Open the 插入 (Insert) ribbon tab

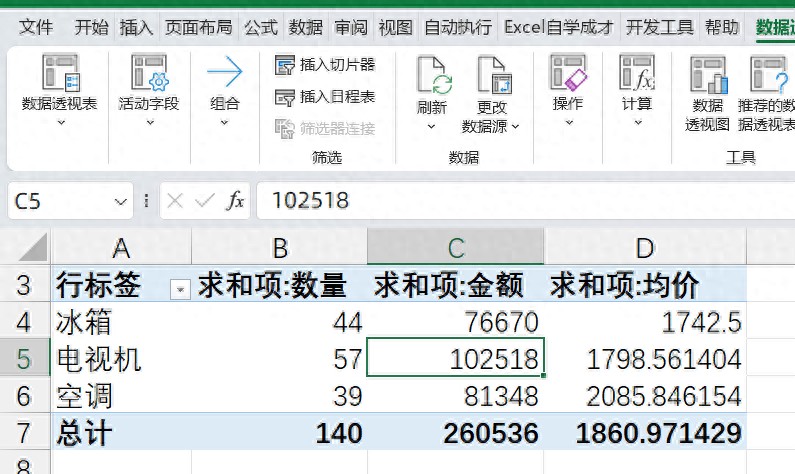[x=136, y=27]
